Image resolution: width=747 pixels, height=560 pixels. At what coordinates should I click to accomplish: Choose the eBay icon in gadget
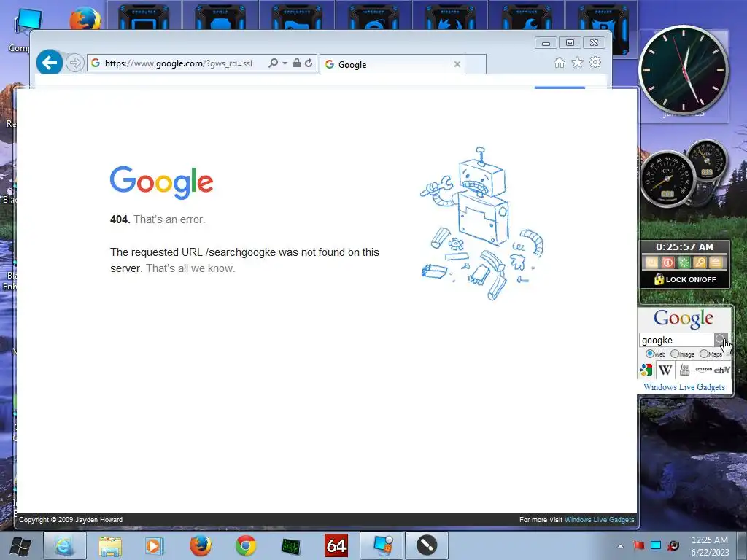(721, 370)
